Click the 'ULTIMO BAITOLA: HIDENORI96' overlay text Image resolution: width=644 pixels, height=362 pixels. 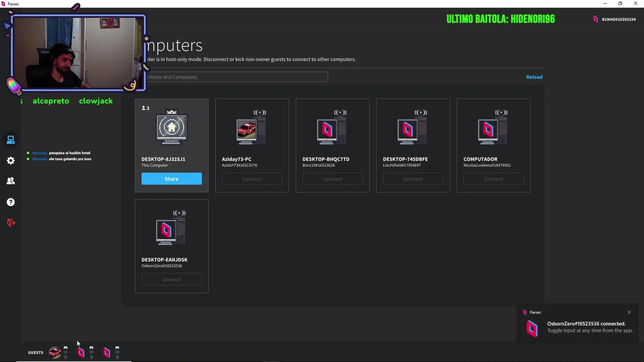click(x=501, y=19)
